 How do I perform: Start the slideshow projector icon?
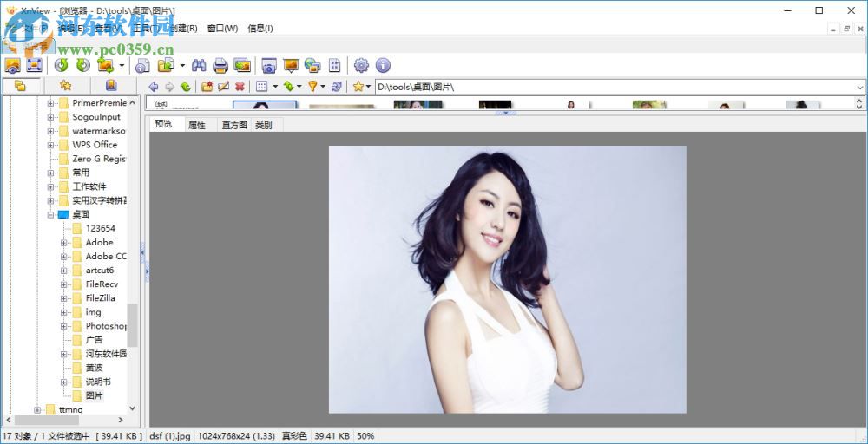tap(291, 66)
